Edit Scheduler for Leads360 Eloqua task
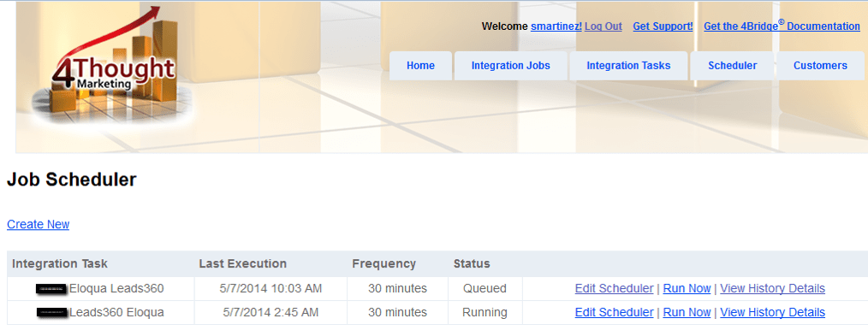 [x=614, y=312]
